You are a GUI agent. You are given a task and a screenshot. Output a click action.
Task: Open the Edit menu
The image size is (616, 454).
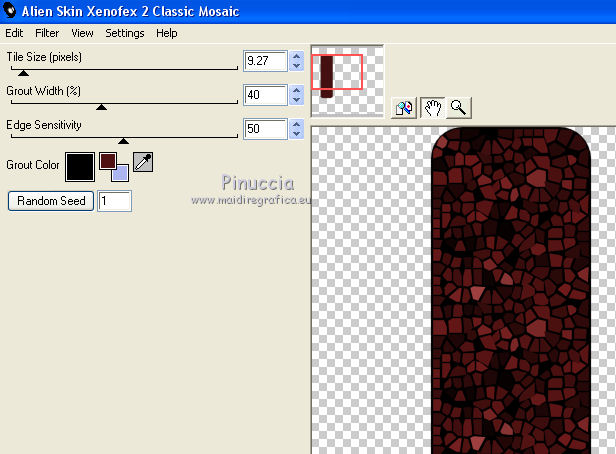[x=14, y=33]
